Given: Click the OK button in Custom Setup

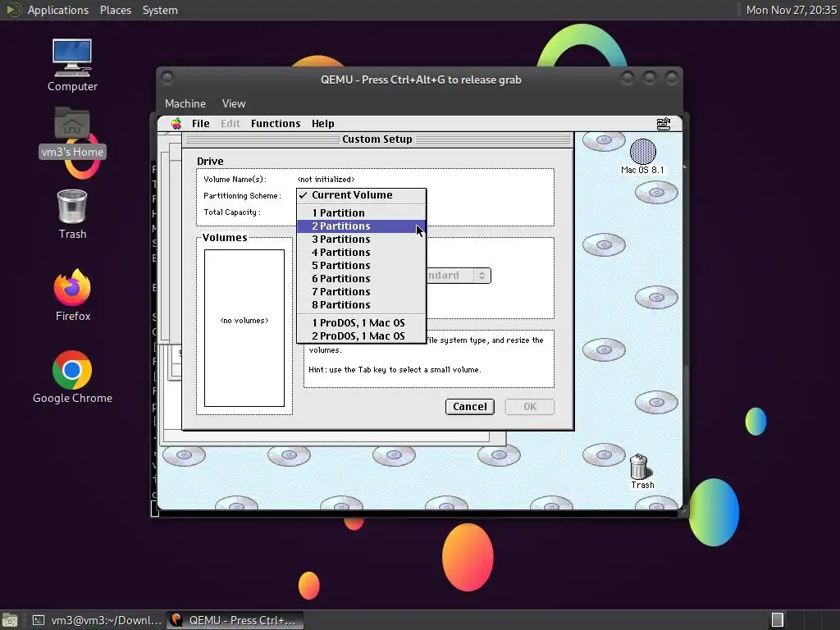Looking at the screenshot, I should coord(530,407).
